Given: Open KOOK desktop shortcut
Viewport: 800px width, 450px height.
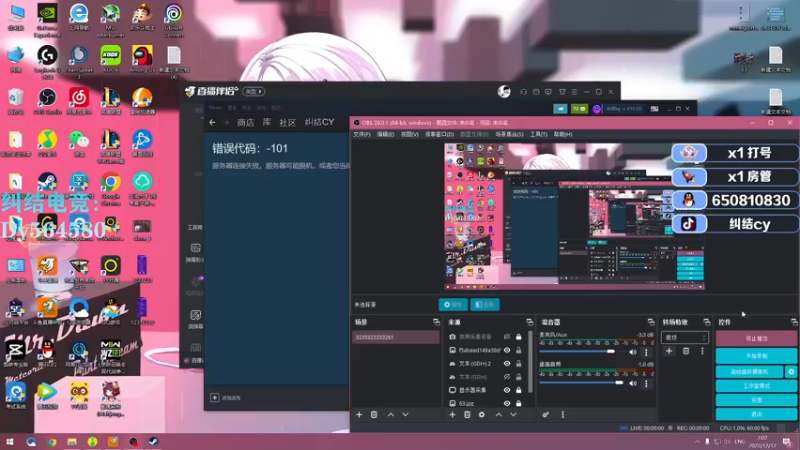Looking at the screenshot, I should click(111, 59).
